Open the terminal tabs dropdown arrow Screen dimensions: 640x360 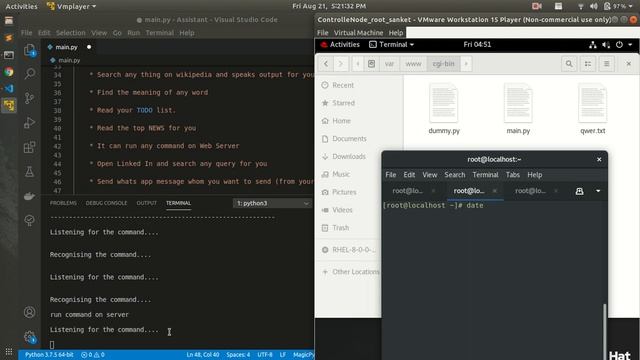pos(598,191)
